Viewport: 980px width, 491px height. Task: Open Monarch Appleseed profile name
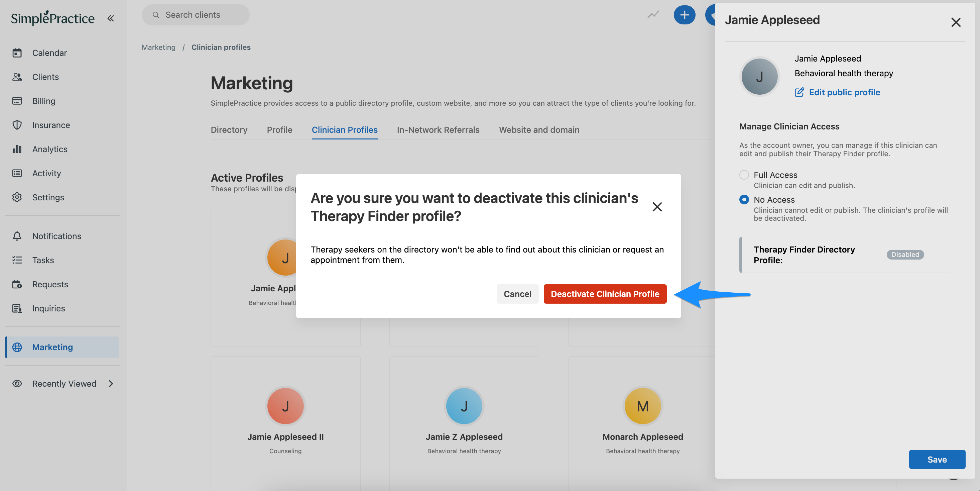[x=643, y=437]
